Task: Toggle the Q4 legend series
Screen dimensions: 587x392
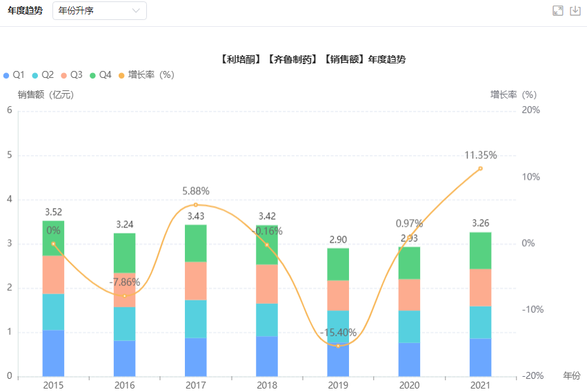Action: [101, 74]
